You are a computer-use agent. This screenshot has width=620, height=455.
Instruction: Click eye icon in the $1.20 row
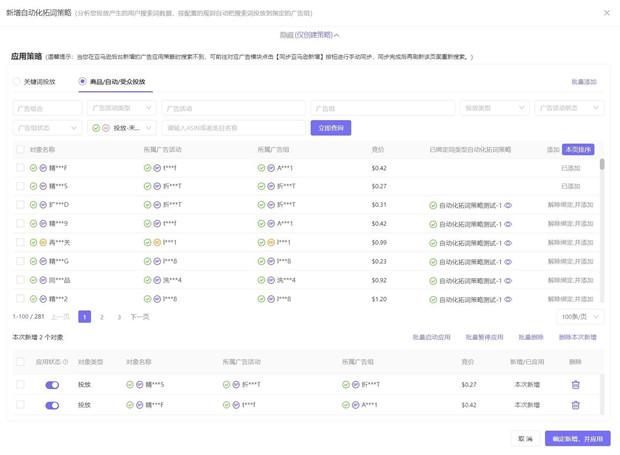point(508,300)
